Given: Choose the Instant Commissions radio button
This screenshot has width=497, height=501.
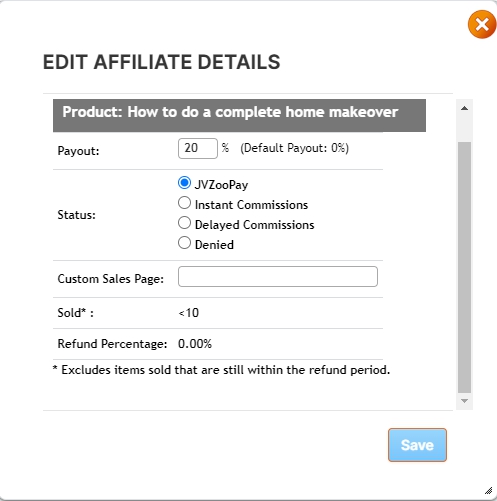Looking at the screenshot, I should coord(184,203).
